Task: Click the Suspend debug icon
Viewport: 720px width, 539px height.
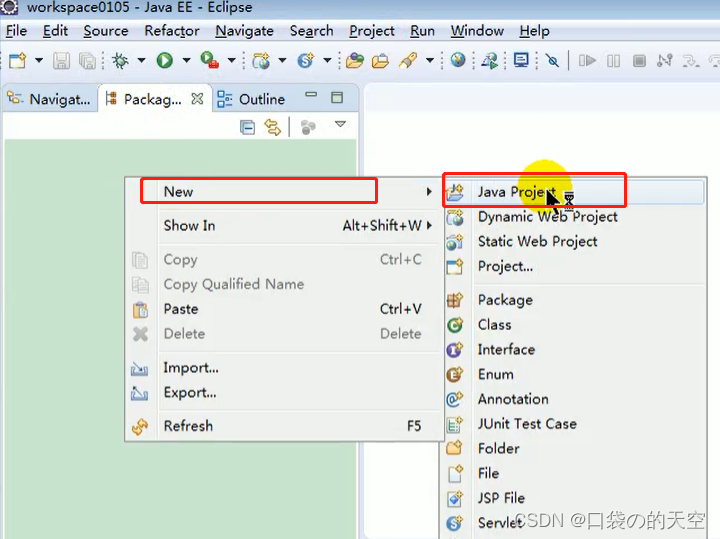Action: pyautogui.click(x=613, y=61)
